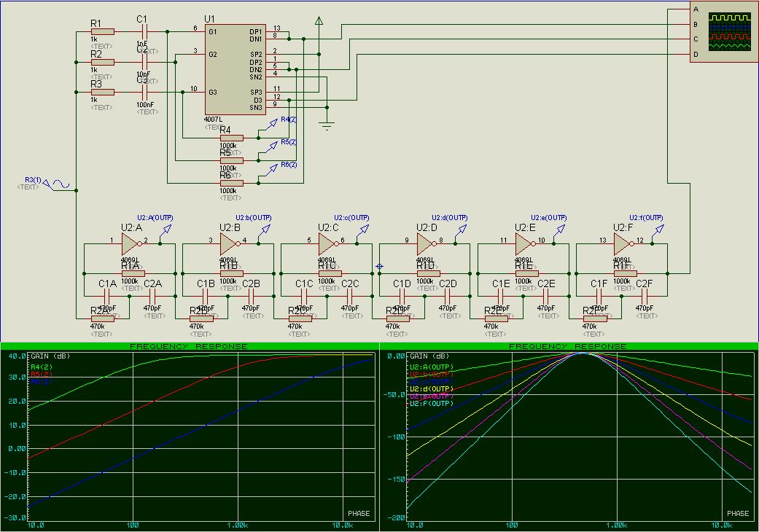Select the U2:A inverter gate symbol
Screen dimensions: 759x532
click(x=131, y=244)
